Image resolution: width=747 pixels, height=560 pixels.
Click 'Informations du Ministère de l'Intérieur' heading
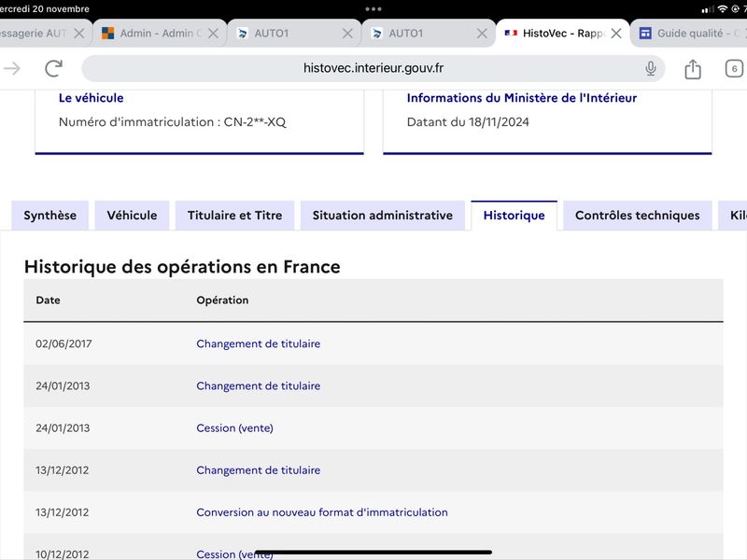pos(522,98)
